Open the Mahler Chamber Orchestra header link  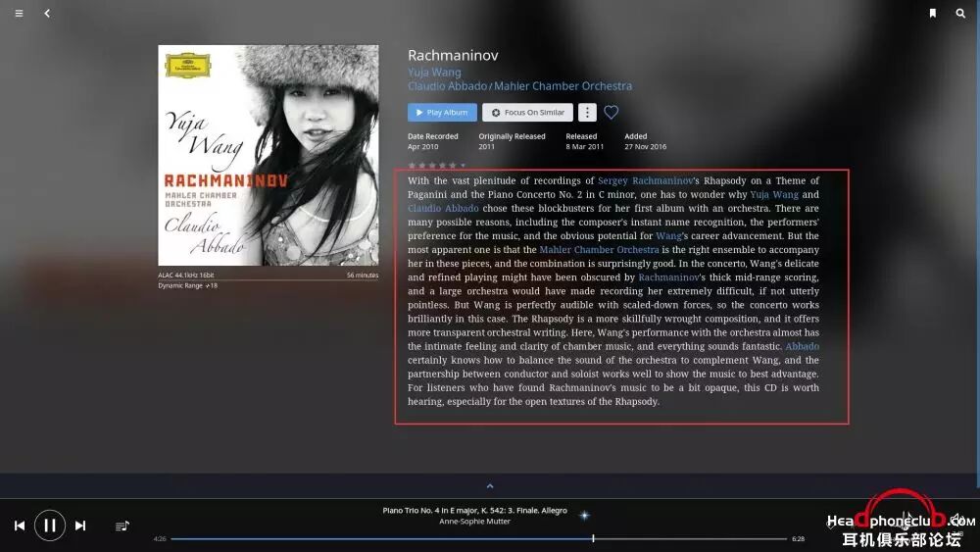click(x=563, y=86)
